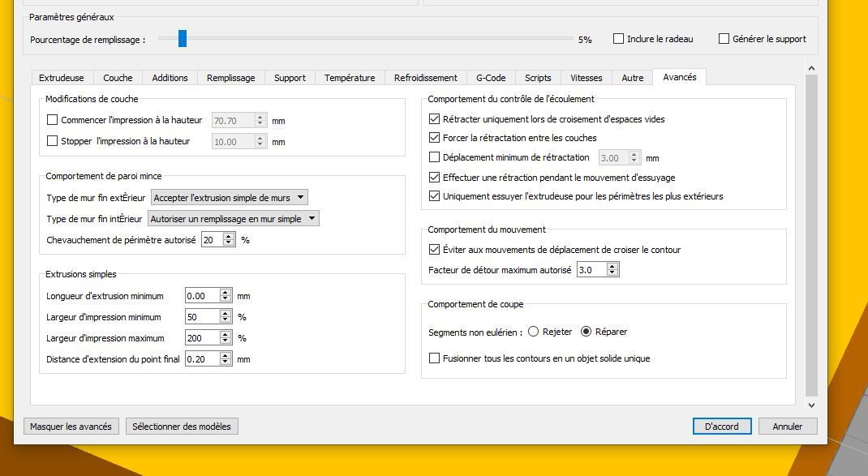Toggle Stopper l'impression à la hauteur
Screen dimensions: 868x476
53,141
